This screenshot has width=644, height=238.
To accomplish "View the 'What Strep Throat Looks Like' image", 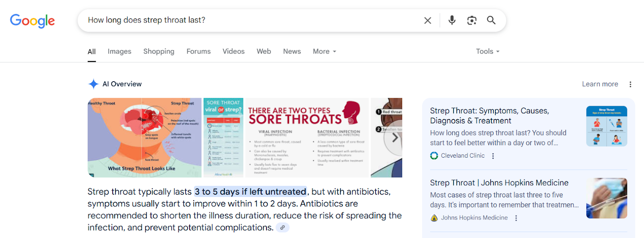I will (x=144, y=137).
